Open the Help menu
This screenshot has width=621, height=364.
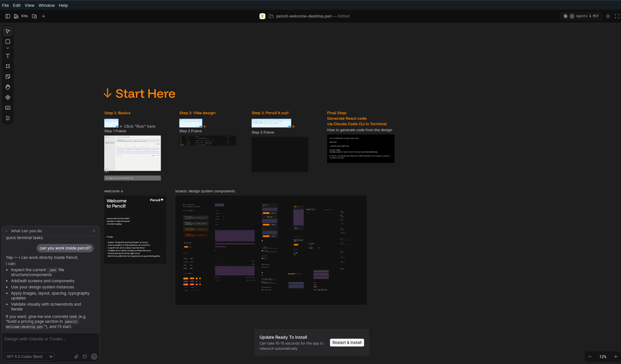pyautogui.click(x=63, y=6)
